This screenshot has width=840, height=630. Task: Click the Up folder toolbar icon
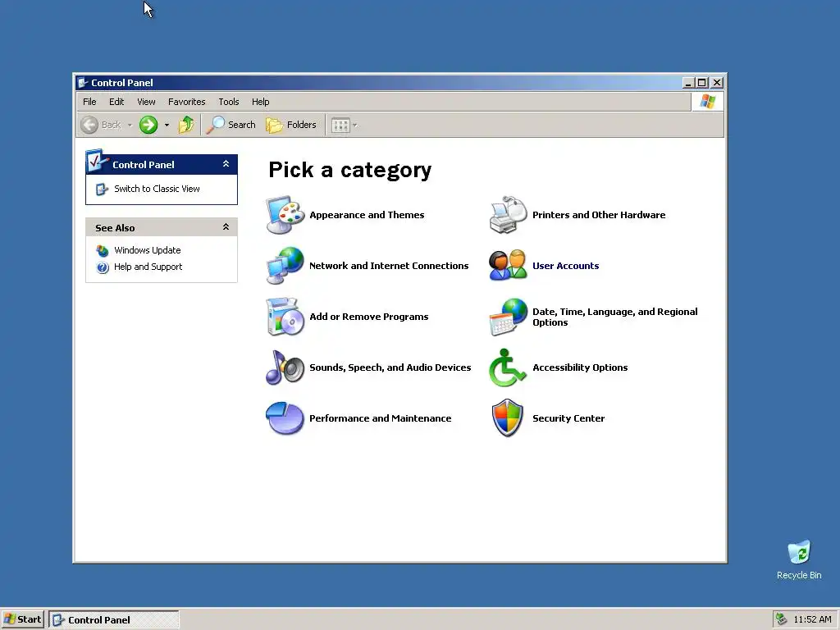point(186,125)
